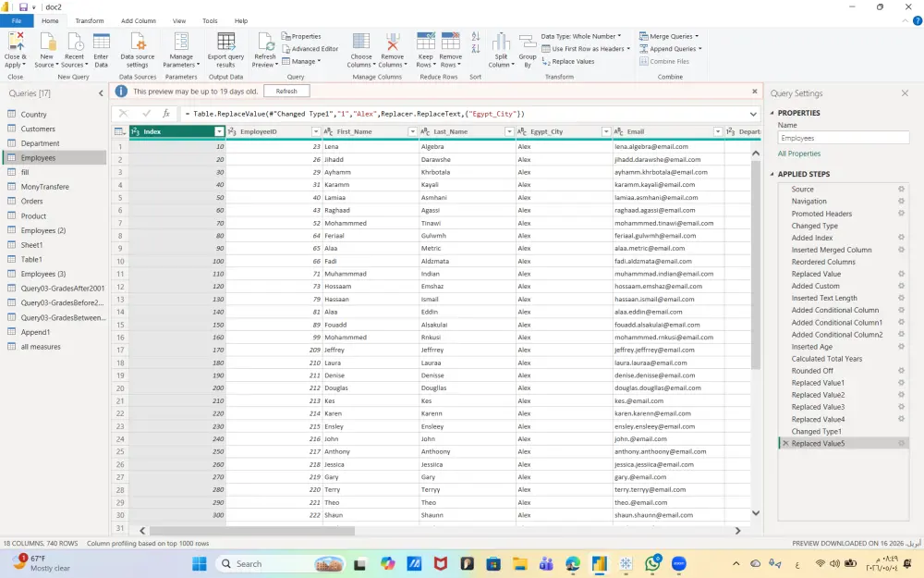Image resolution: width=924 pixels, height=578 pixels.
Task: Open the Merge Queries dropdown
Action: (x=669, y=37)
